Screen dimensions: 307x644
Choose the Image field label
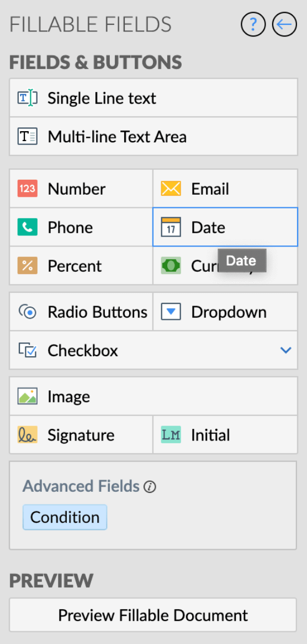68,396
